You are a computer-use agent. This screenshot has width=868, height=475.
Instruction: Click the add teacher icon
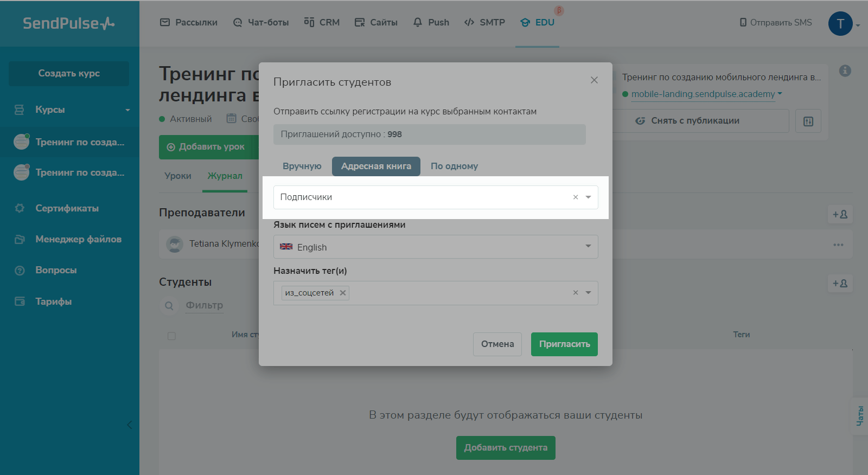pos(840,214)
